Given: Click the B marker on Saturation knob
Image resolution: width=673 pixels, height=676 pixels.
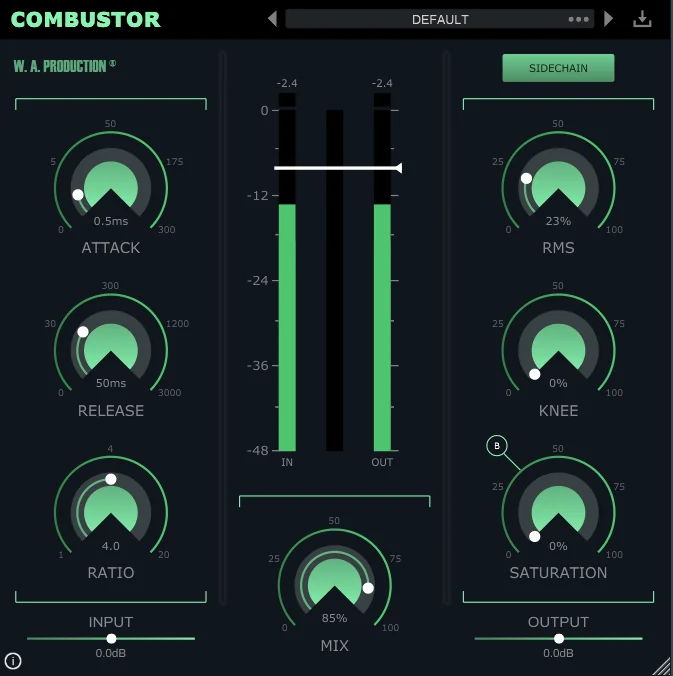Looking at the screenshot, I should pyautogui.click(x=497, y=446).
